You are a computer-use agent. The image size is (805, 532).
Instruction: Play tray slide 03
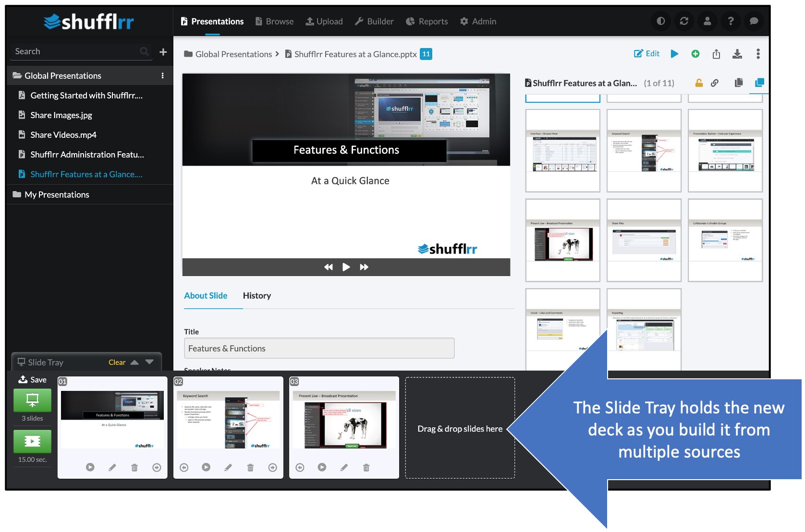tap(322, 467)
